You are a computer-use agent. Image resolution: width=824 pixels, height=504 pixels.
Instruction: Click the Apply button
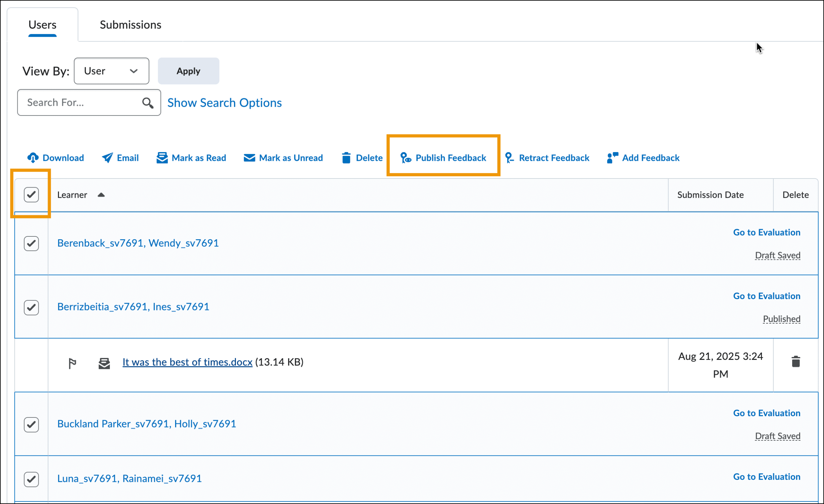click(x=188, y=71)
